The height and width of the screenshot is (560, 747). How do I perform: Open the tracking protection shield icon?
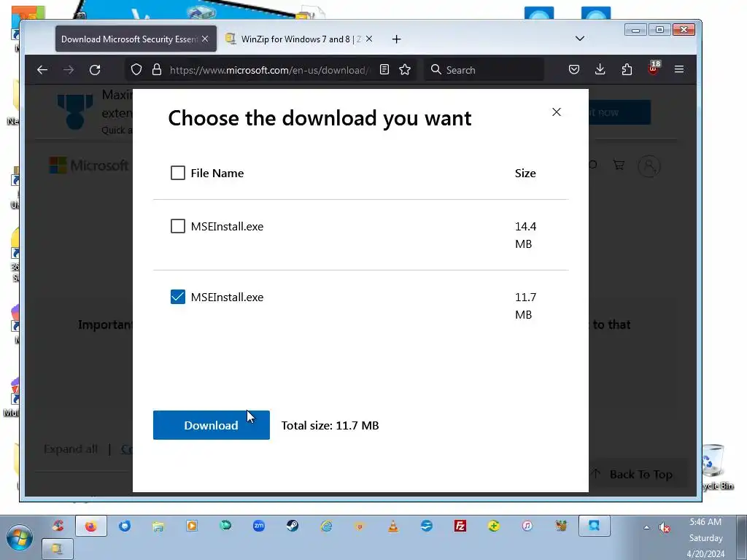(x=136, y=70)
